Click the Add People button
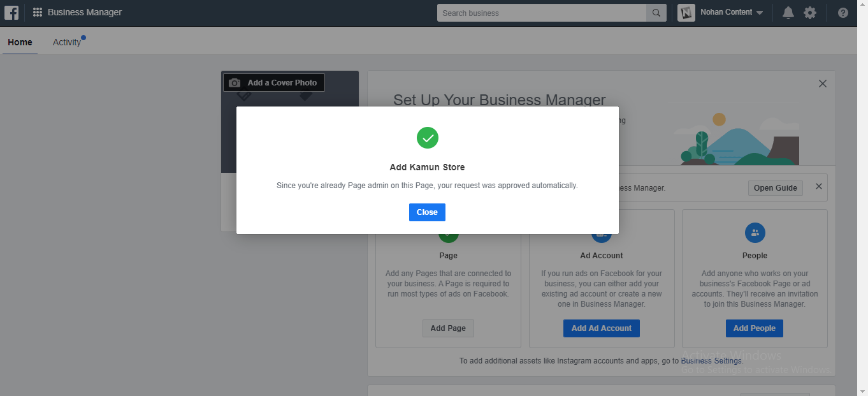868x396 pixels. point(755,328)
